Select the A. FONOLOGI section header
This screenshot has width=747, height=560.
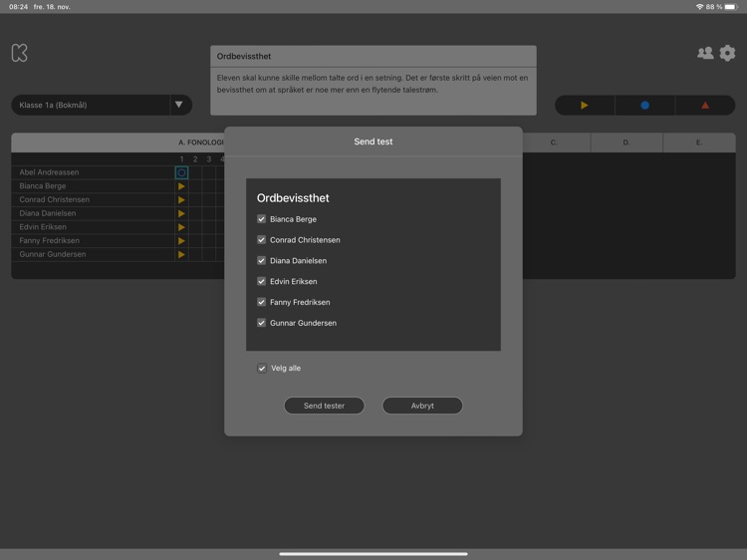(x=200, y=142)
